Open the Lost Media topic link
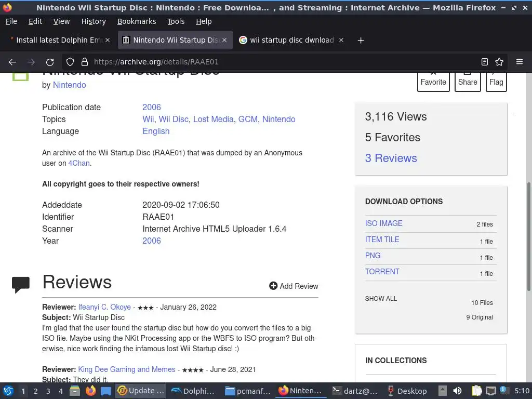Viewport: 532px width, 399px height. [x=214, y=119]
